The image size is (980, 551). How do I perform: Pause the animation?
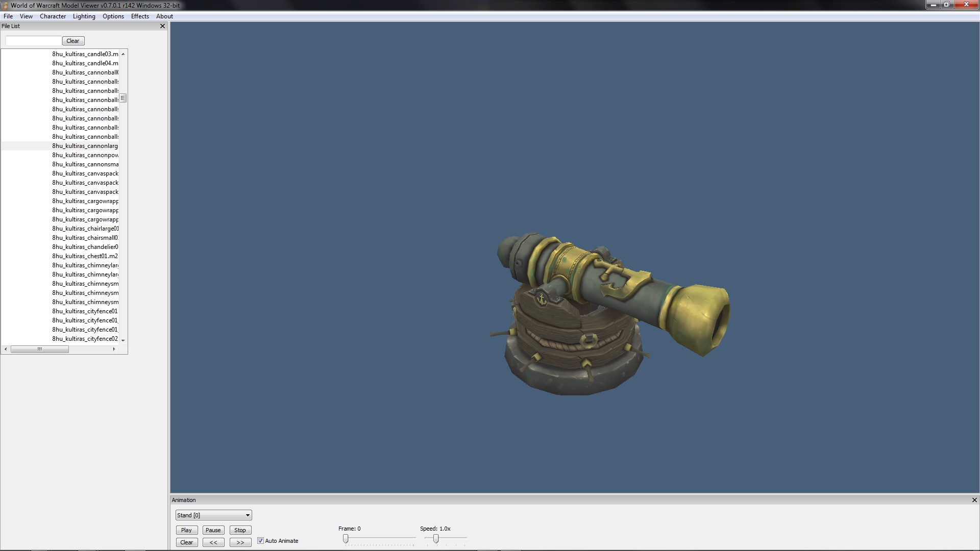click(x=213, y=530)
